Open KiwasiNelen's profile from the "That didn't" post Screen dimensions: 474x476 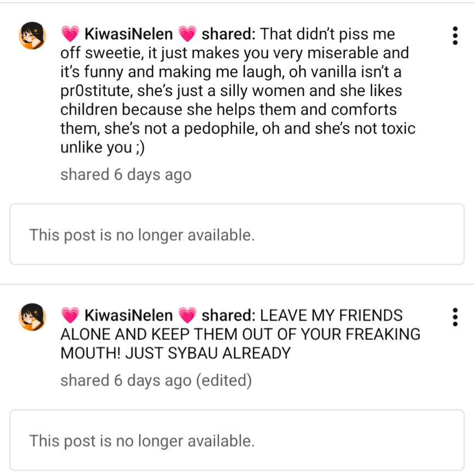tap(128, 35)
